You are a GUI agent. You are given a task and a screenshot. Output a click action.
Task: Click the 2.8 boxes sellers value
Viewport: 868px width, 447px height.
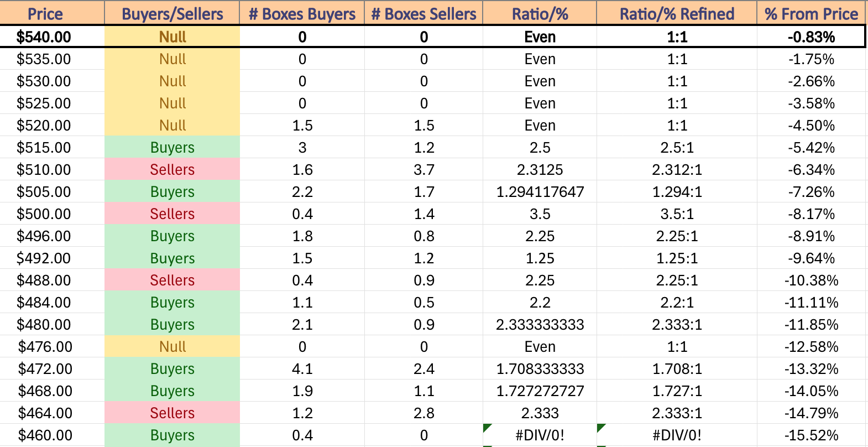[423, 413]
